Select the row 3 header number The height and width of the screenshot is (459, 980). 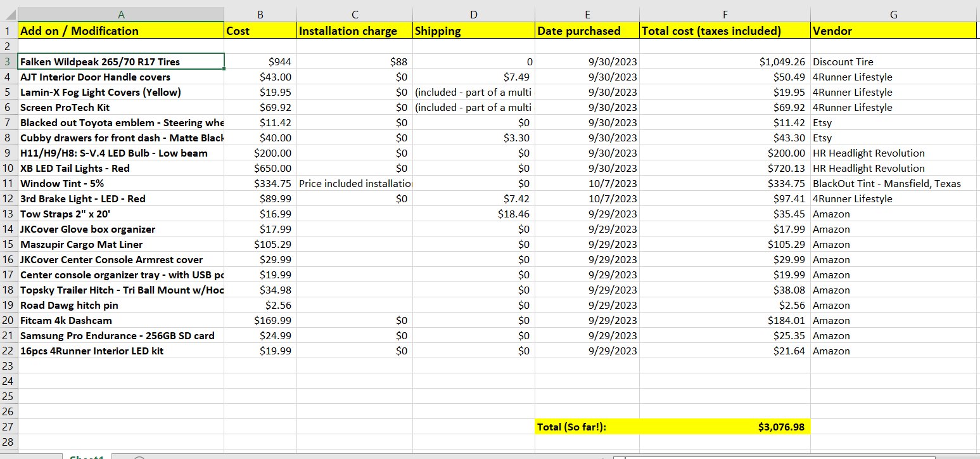(8, 61)
